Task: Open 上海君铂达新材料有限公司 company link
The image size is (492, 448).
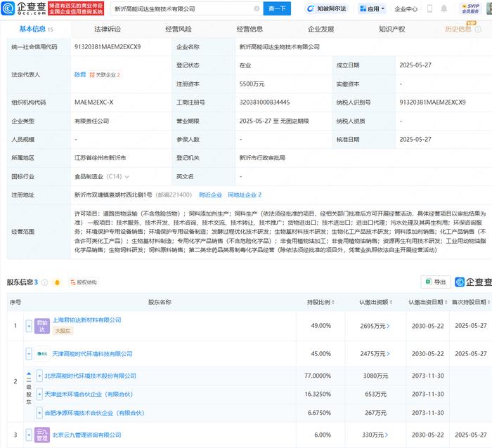Action: tap(86, 320)
